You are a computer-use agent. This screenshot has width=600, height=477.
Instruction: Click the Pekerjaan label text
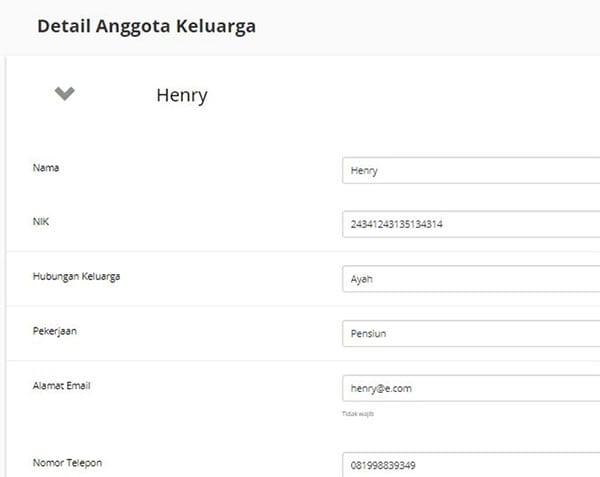[x=55, y=330]
